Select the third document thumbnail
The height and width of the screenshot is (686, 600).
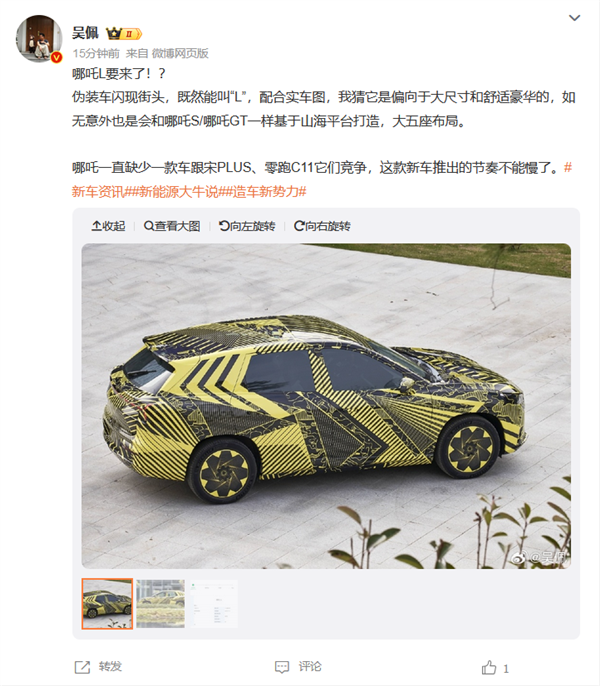click(x=214, y=604)
